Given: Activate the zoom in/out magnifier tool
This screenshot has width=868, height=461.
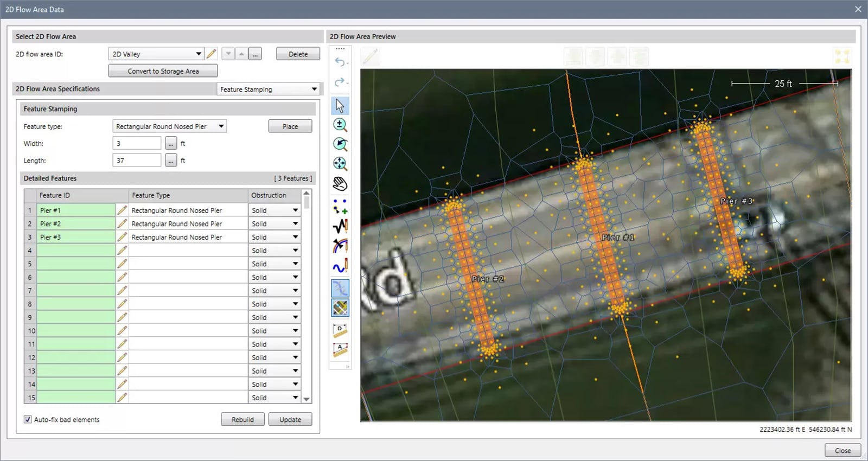Looking at the screenshot, I should 340,125.
